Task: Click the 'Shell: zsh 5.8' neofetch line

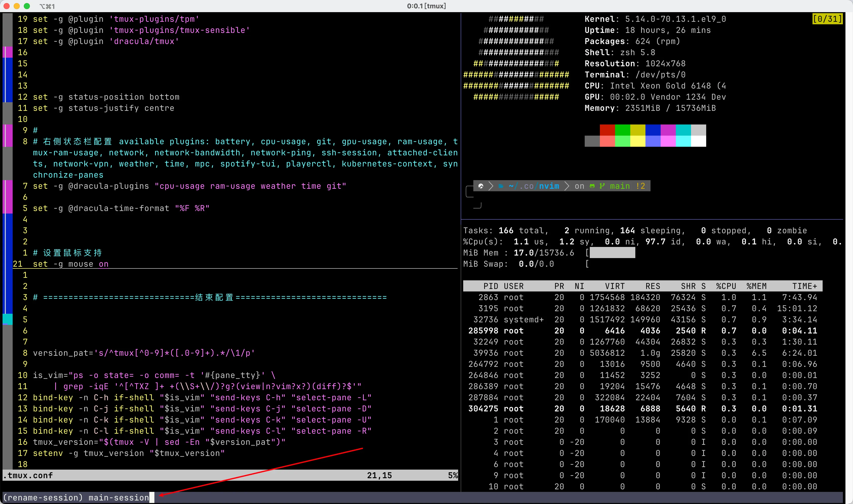Action: coord(620,52)
